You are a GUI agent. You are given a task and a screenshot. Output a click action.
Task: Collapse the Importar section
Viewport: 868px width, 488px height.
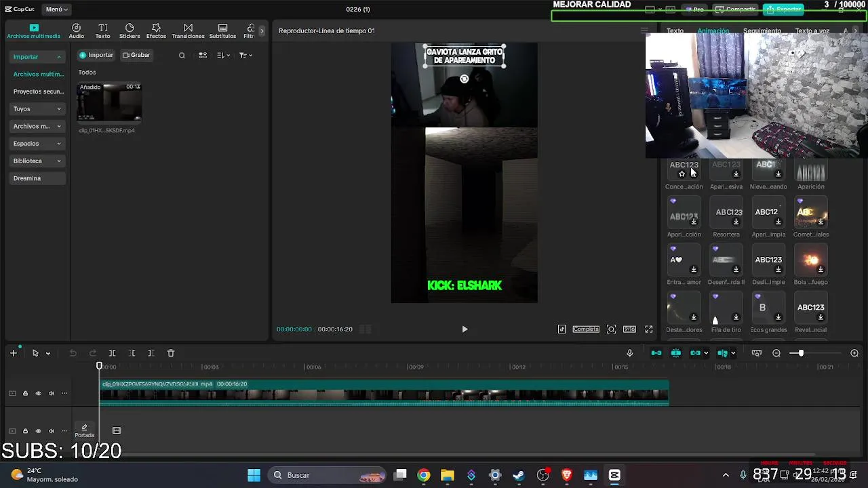pos(38,57)
